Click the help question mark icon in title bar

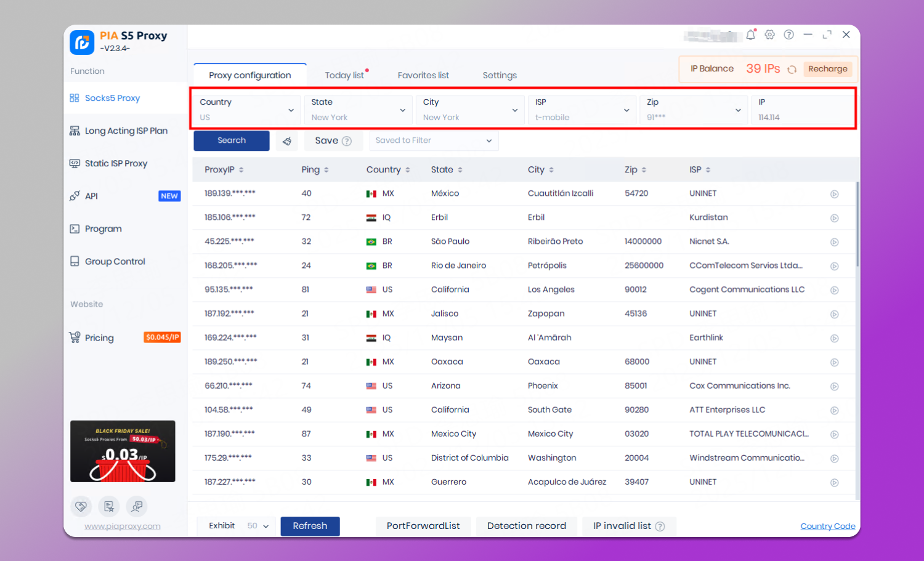[788, 35]
